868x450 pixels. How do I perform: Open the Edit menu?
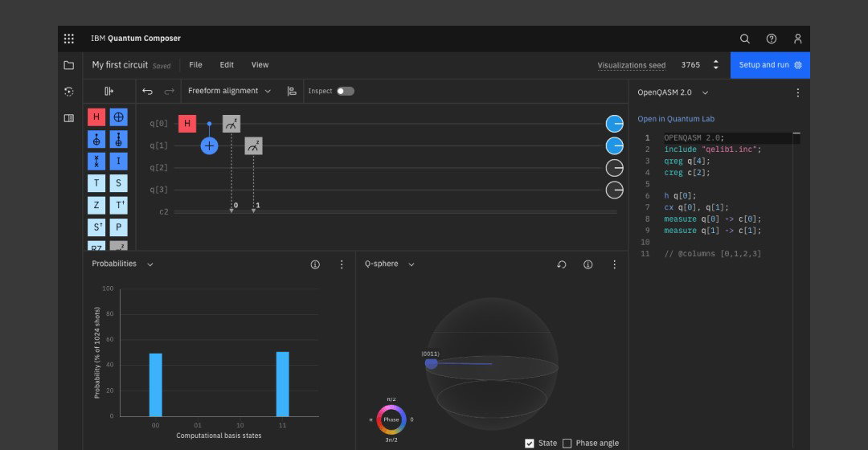coord(227,65)
